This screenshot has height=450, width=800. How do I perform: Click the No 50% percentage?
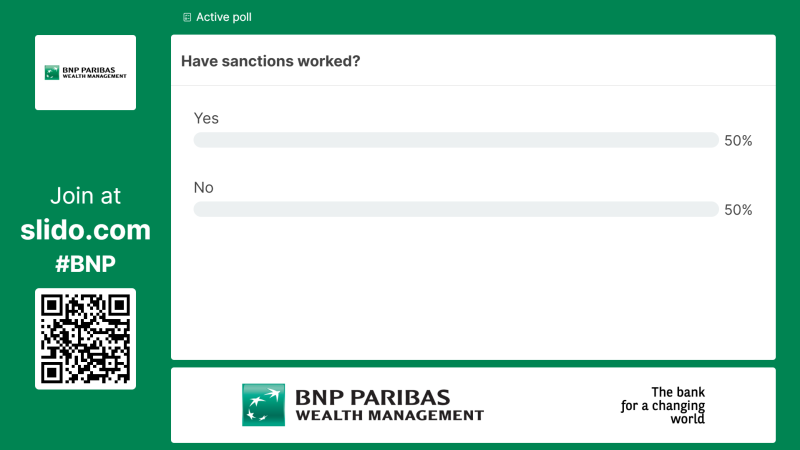[x=738, y=210]
